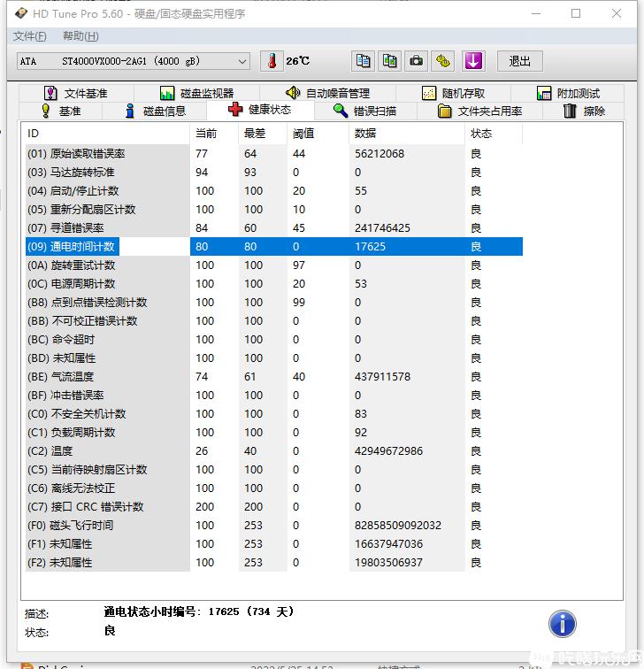Select the (09) 通电时间计数 row
This screenshot has height=669, width=644.
coord(274,247)
